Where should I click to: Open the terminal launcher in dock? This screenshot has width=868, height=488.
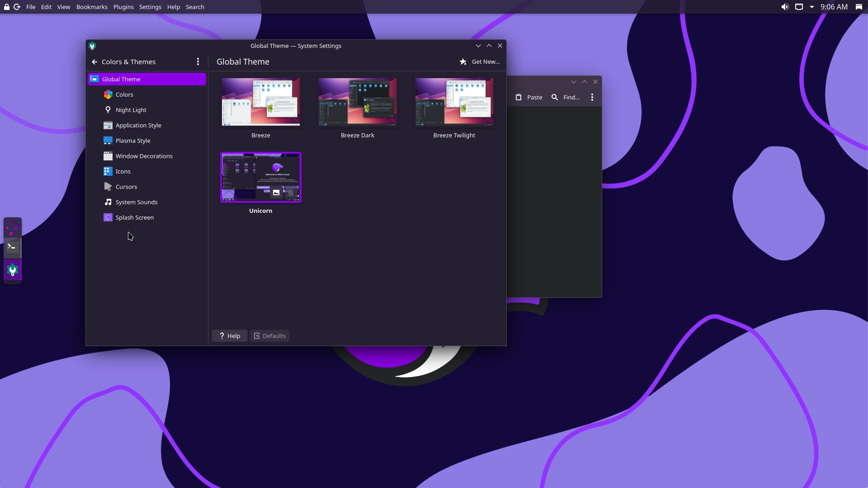tap(12, 247)
